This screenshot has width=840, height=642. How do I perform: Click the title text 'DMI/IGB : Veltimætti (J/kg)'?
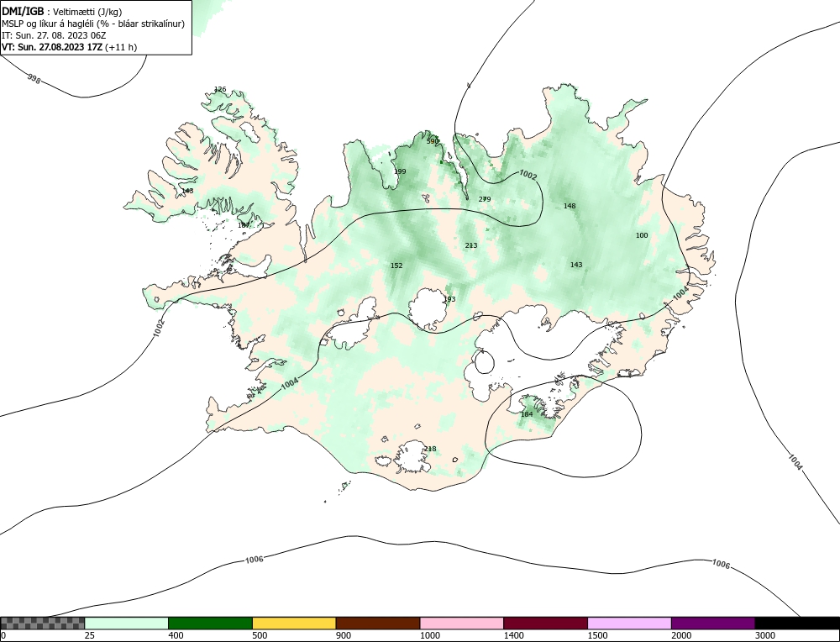click(x=61, y=11)
